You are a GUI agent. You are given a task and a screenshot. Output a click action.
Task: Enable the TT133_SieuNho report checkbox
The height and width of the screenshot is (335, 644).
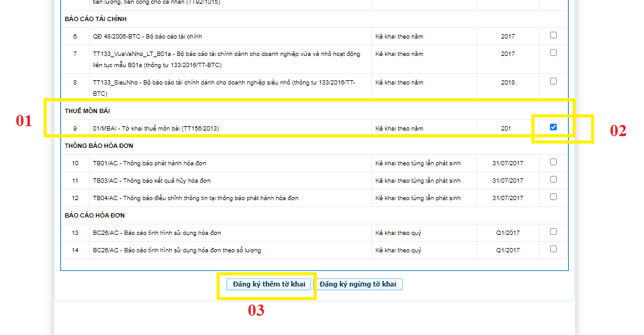[x=553, y=81]
